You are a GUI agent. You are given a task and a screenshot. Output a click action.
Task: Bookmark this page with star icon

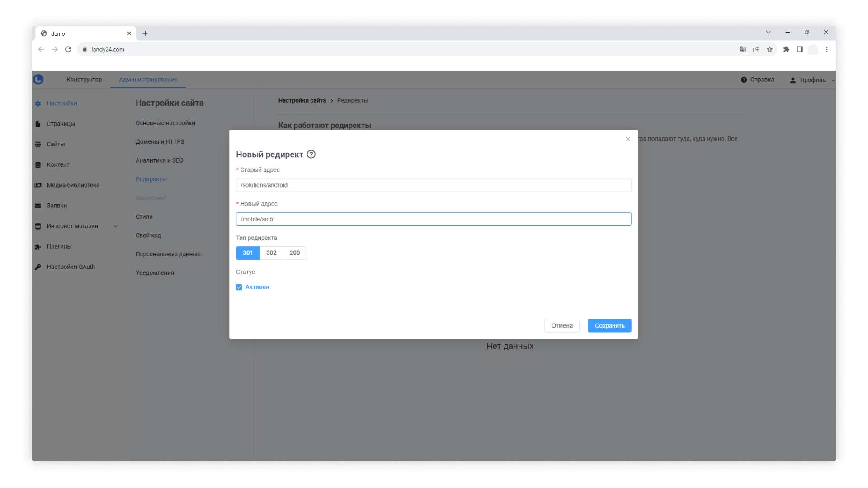click(x=769, y=49)
